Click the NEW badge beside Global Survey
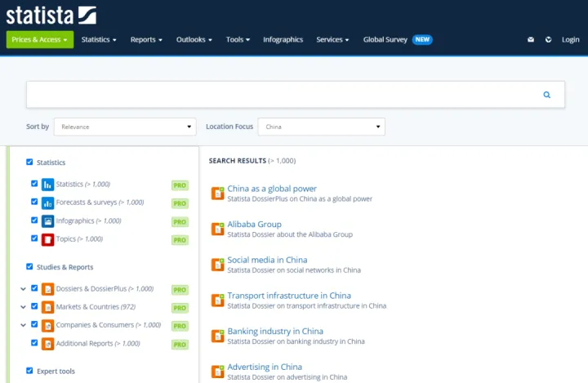Screen dimensions: 588x383 pos(422,39)
